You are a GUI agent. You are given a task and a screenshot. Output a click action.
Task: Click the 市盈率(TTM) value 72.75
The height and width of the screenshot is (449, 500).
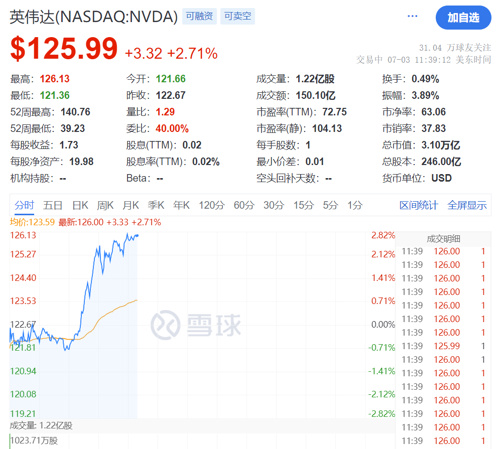coord(334,112)
